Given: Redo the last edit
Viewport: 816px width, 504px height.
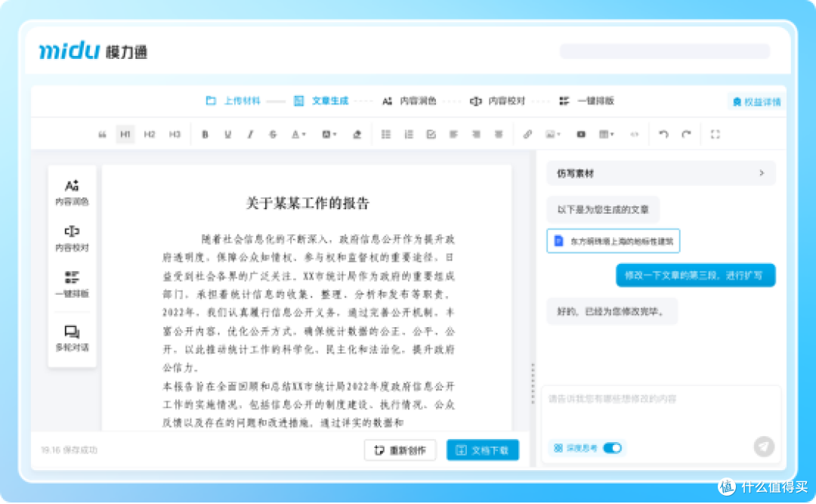Looking at the screenshot, I should pyautogui.click(x=686, y=135).
